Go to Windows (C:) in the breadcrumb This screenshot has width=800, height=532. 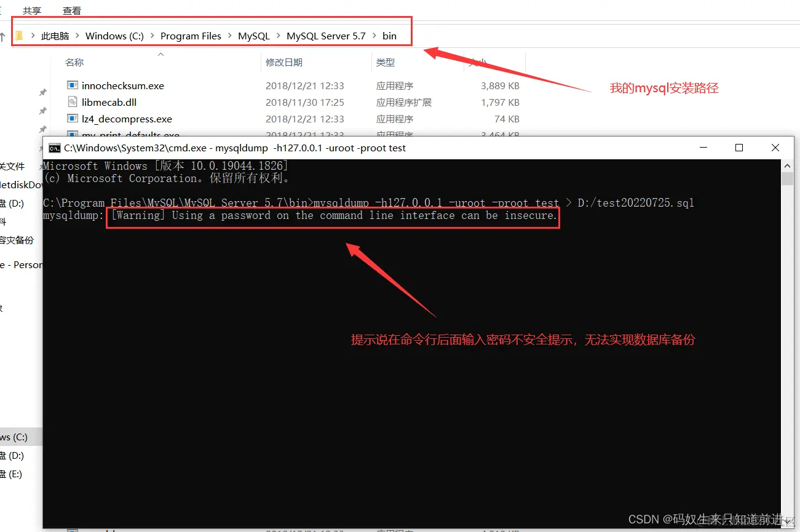coord(114,36)
